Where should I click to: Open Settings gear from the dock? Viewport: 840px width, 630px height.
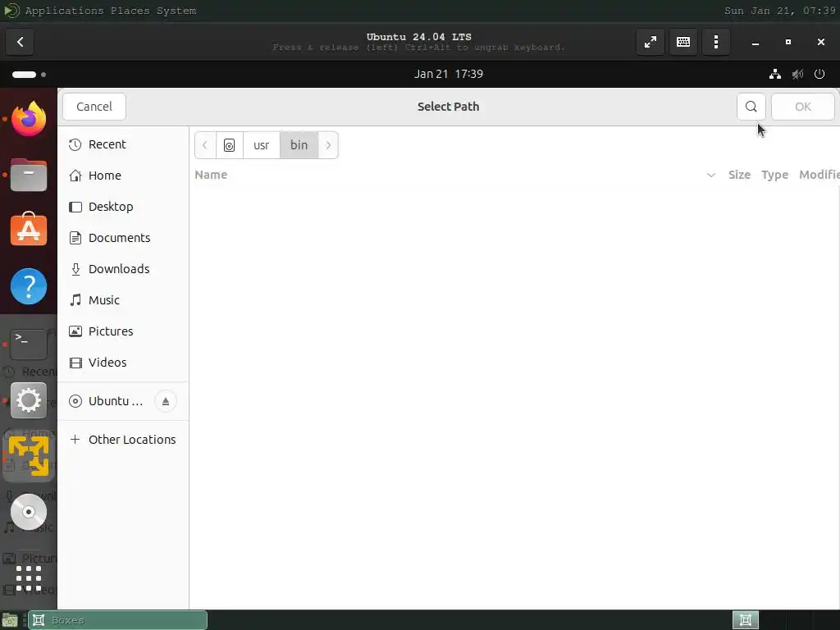29,399
